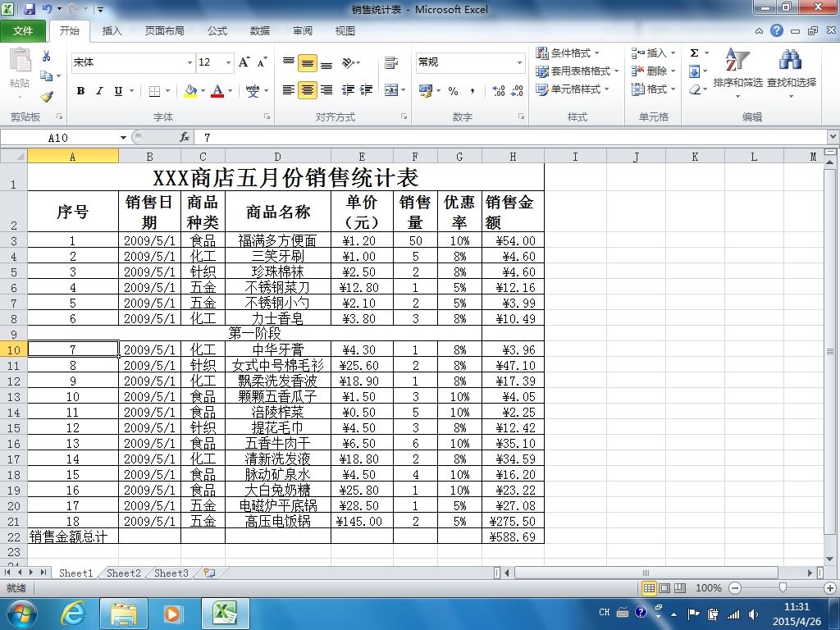Viewport: 840px width, 630px height.
Task: Click the Insert Function fx icon
Action: point(185,137)
